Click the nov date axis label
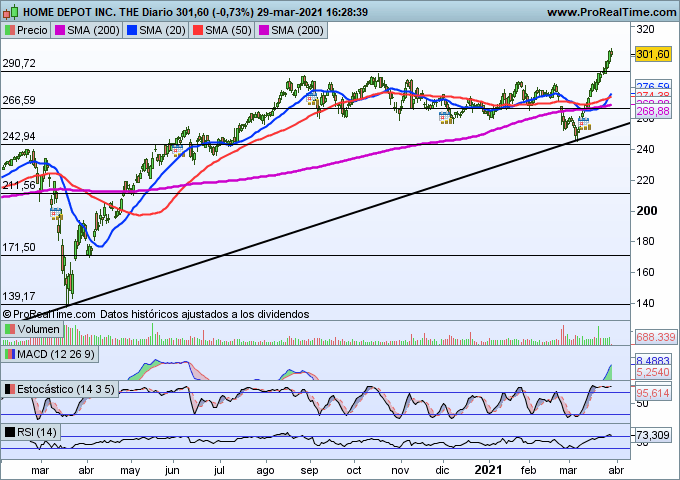Screen dimensions: 680x480 [400, 470]
